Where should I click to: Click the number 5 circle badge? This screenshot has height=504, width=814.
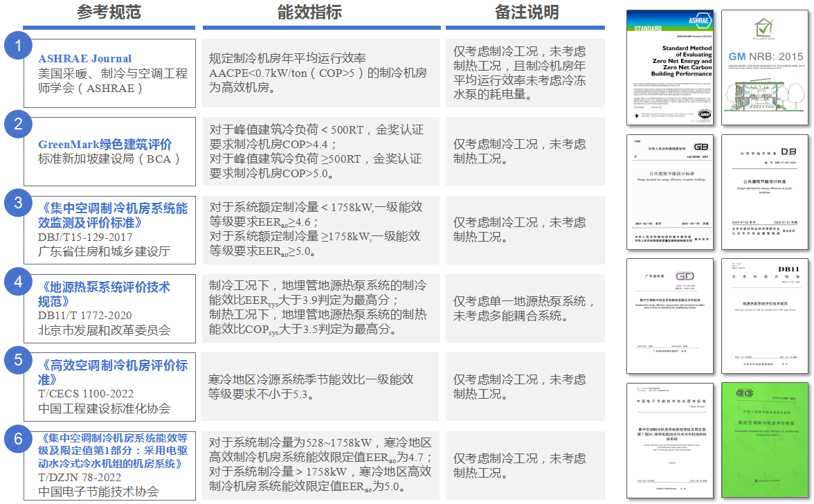(x=19, y=360)
